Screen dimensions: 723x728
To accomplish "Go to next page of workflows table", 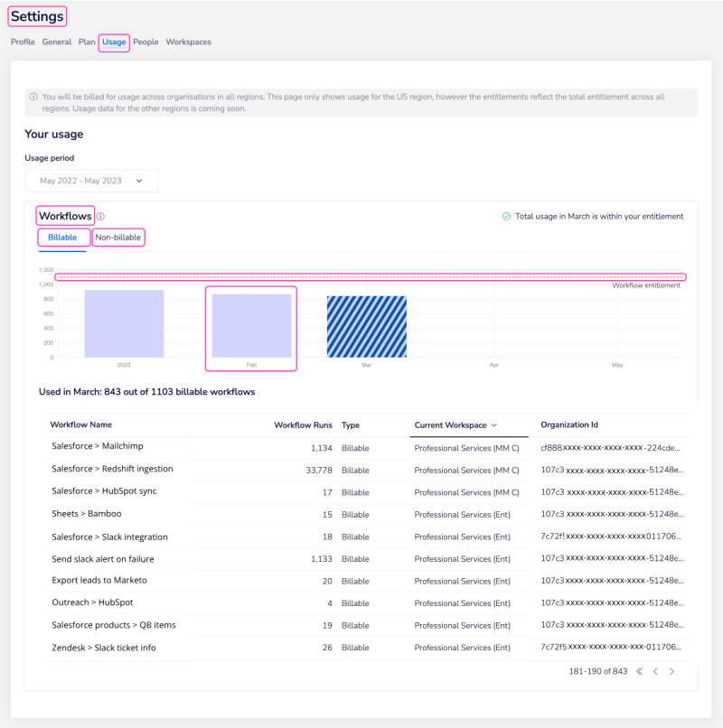I will point(671,671).
